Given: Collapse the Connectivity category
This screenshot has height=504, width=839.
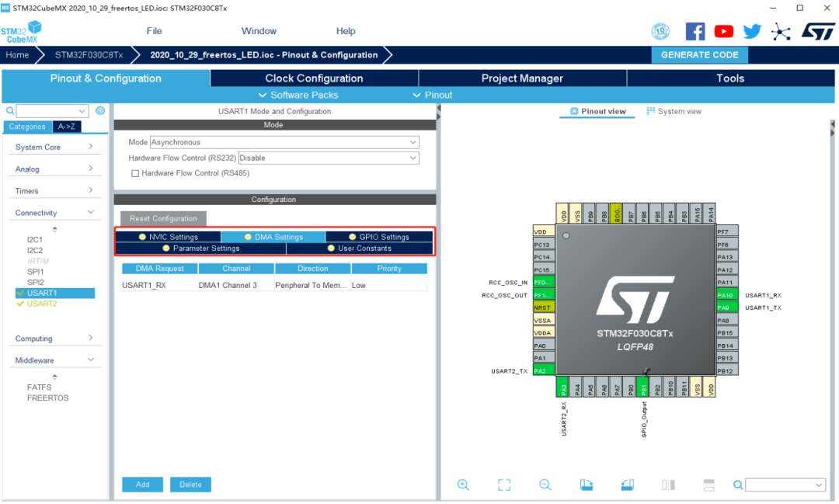Looking at the screenshot, I should (54, 213).
